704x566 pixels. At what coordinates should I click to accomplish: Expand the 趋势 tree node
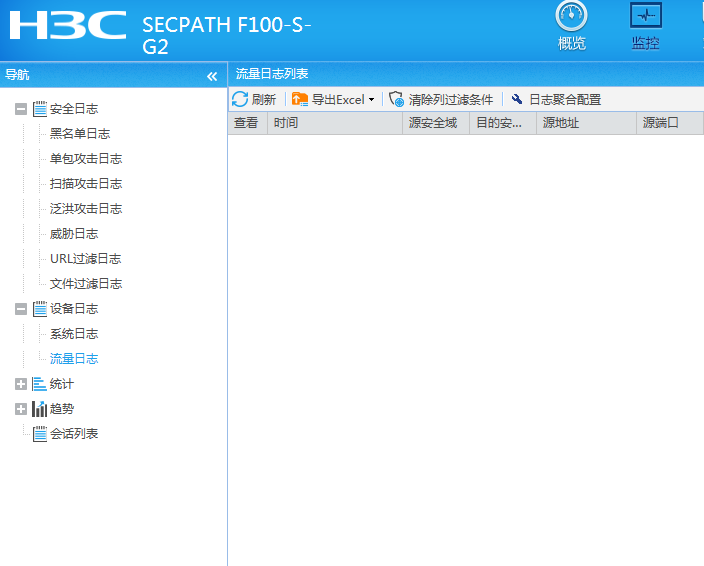[x=21, y=409]
